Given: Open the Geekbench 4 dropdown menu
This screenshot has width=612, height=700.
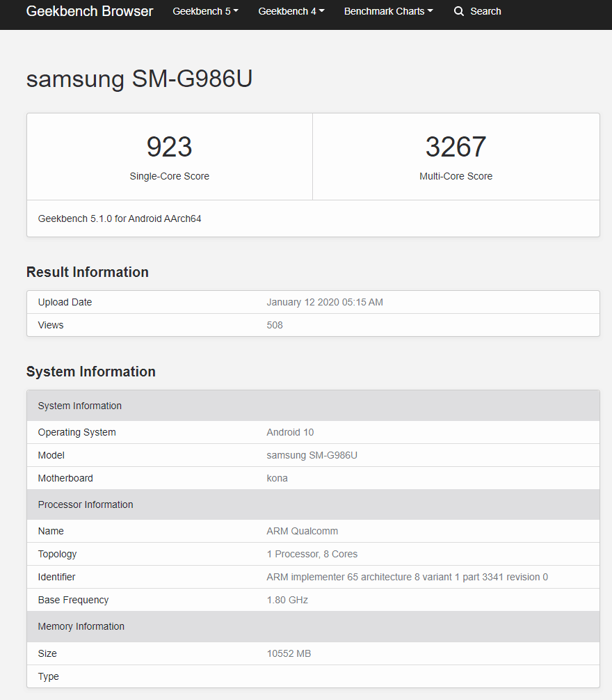Looking at the screenshot, I should point(291,11).
